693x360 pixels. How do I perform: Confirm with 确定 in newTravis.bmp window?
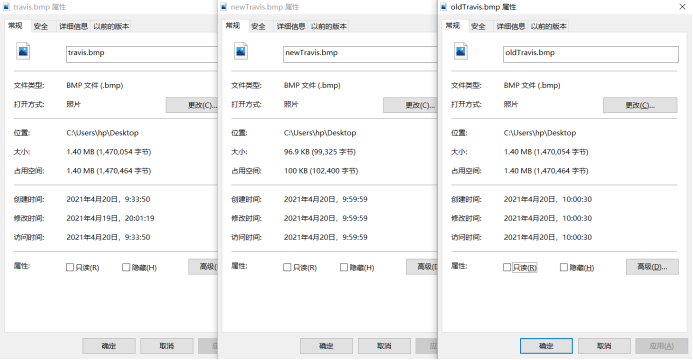[x=326, y=346]
